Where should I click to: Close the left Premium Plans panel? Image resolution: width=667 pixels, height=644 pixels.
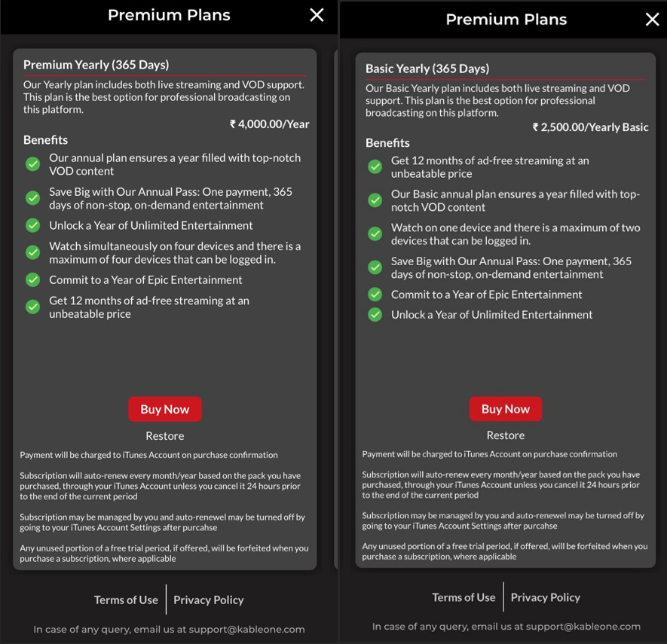[x=317, y=15]
